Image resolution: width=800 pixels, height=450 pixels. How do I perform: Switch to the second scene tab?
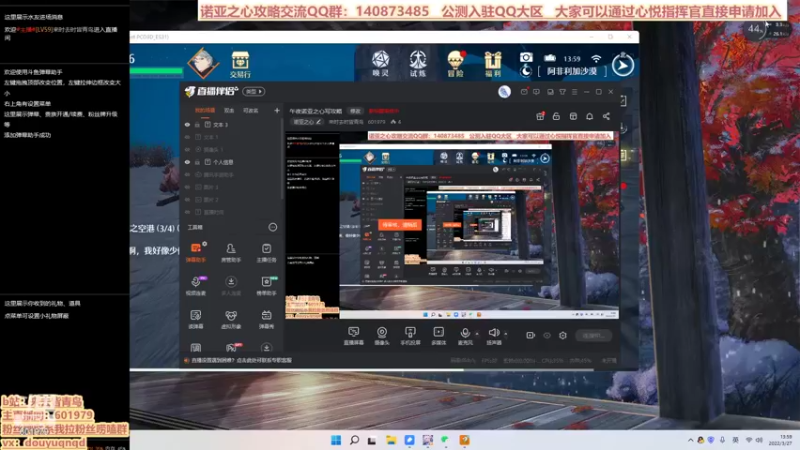[x=229, y=110]
